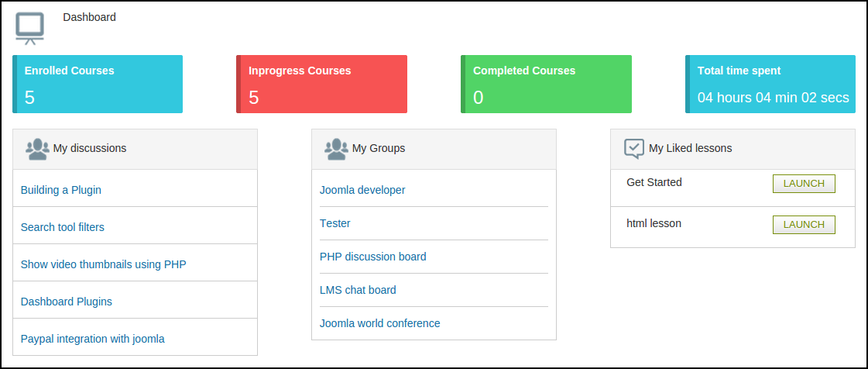Launch the Get Started lesson

(x=804, y=184)
